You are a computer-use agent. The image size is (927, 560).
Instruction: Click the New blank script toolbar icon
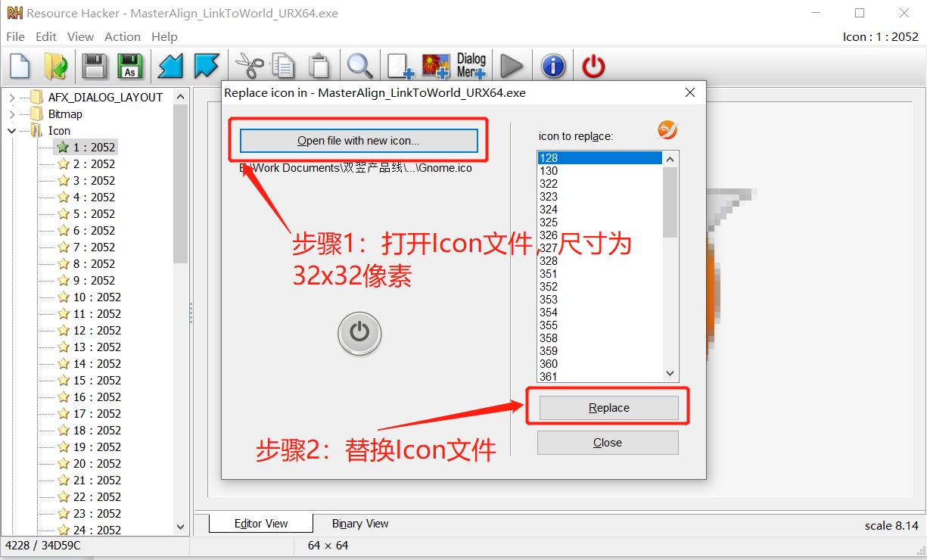pyautogui.click(x=20, y=66)
